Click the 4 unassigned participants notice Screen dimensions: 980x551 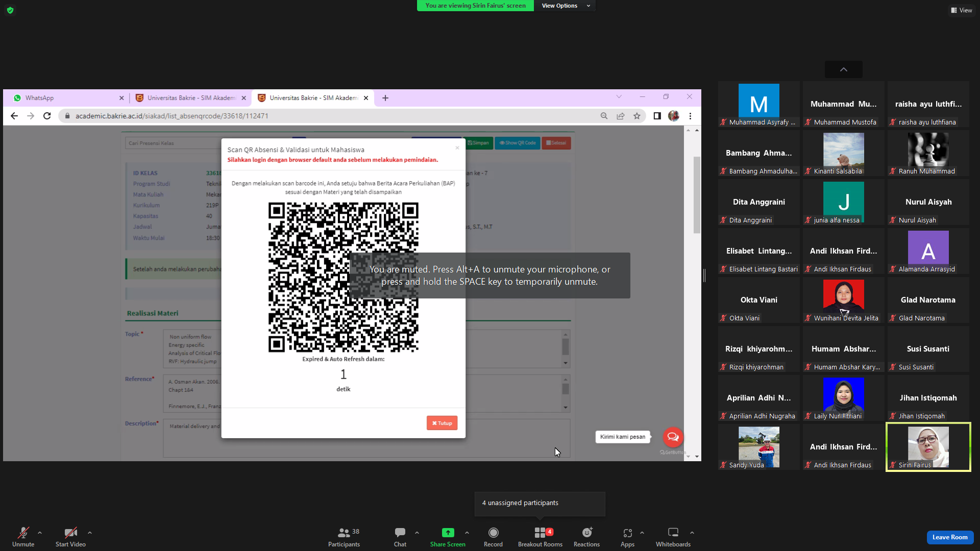540,503
